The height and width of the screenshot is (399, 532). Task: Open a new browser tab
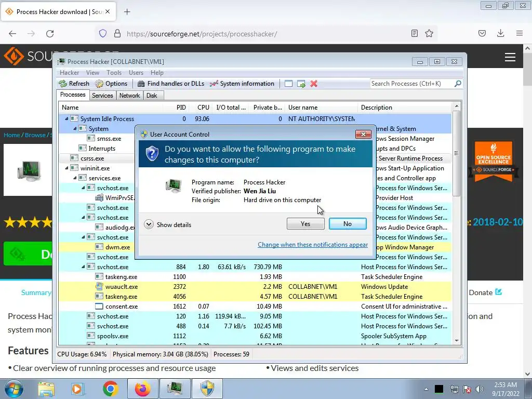[x=127, y=12]
